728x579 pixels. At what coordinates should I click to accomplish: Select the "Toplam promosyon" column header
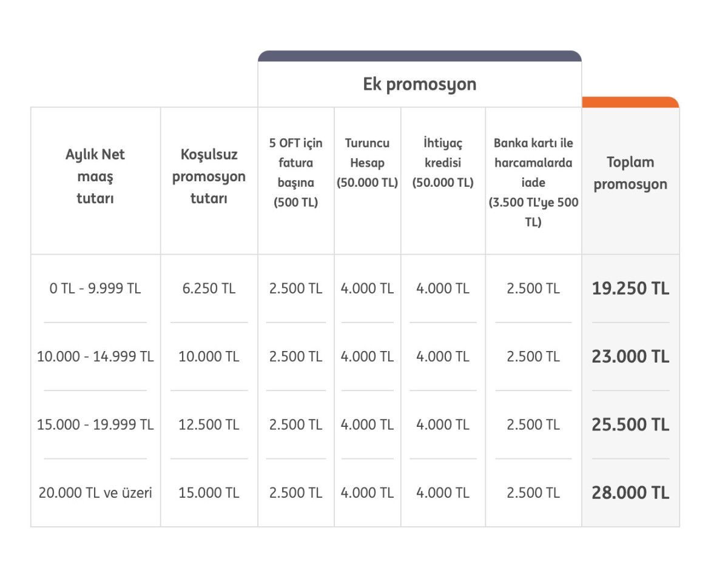(630, 173)
